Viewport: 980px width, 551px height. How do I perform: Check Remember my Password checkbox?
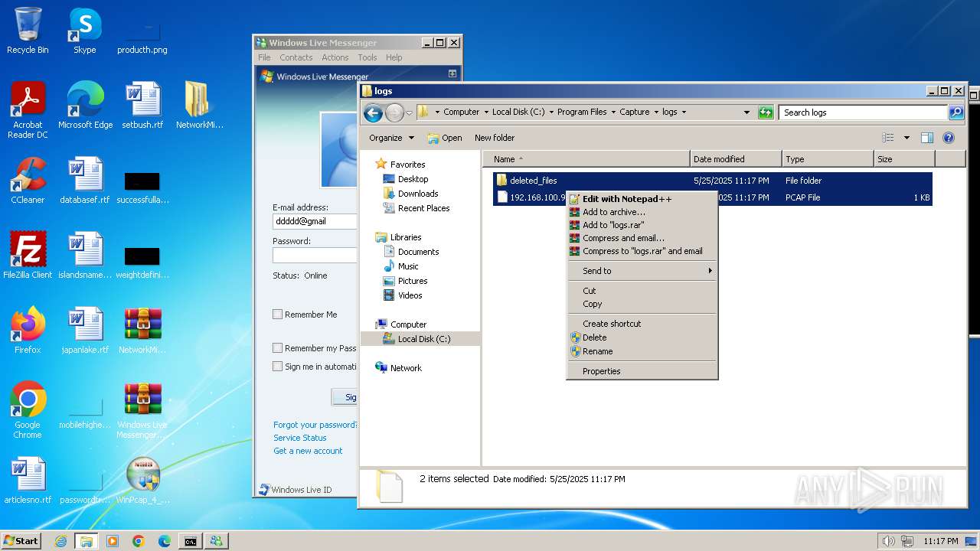[x=278, y=347]
